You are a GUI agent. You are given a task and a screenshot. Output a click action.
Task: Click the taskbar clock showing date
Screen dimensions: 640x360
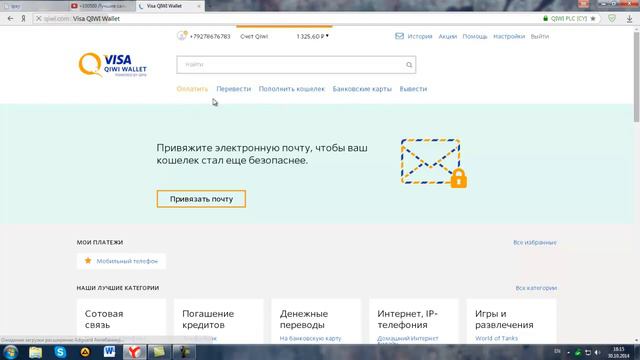(619, 352)
